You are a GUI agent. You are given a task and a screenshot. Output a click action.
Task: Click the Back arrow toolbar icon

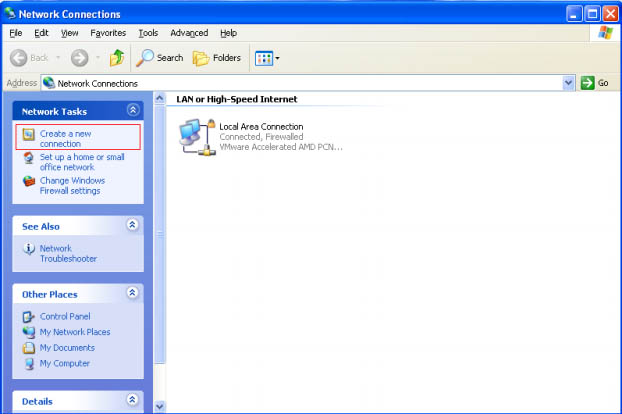[x=19, y=58]
